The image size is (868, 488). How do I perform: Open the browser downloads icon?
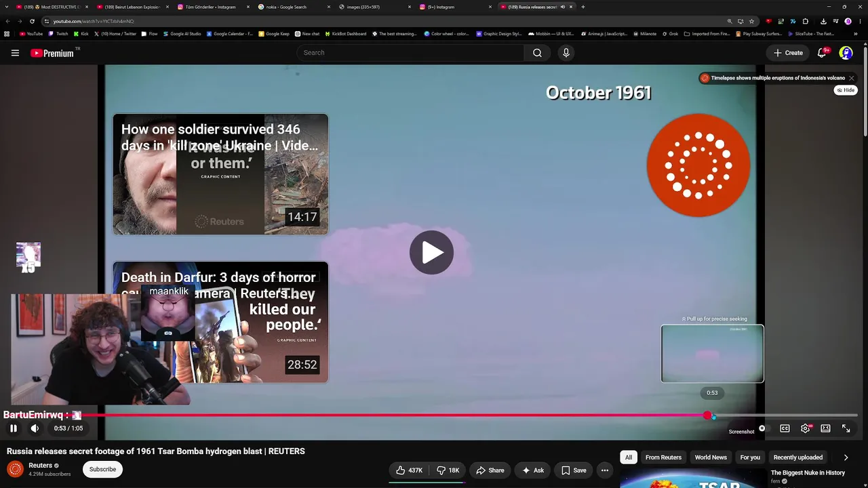(823, 21)
